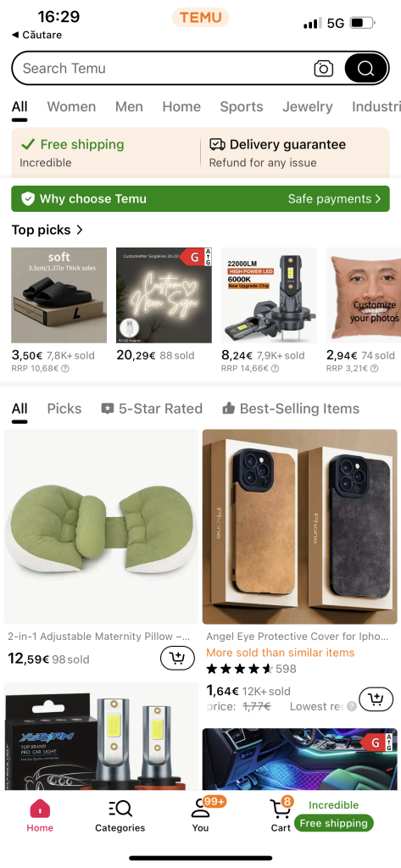
Task: Open the Cart with 8 items
Action: pos(281,815)
